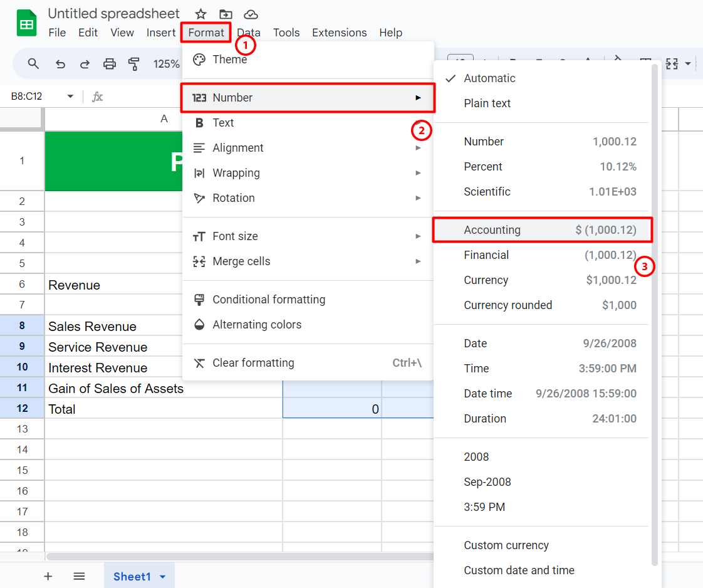
Task: Apply the 3:59 PM format
Action: click(542, 507)
